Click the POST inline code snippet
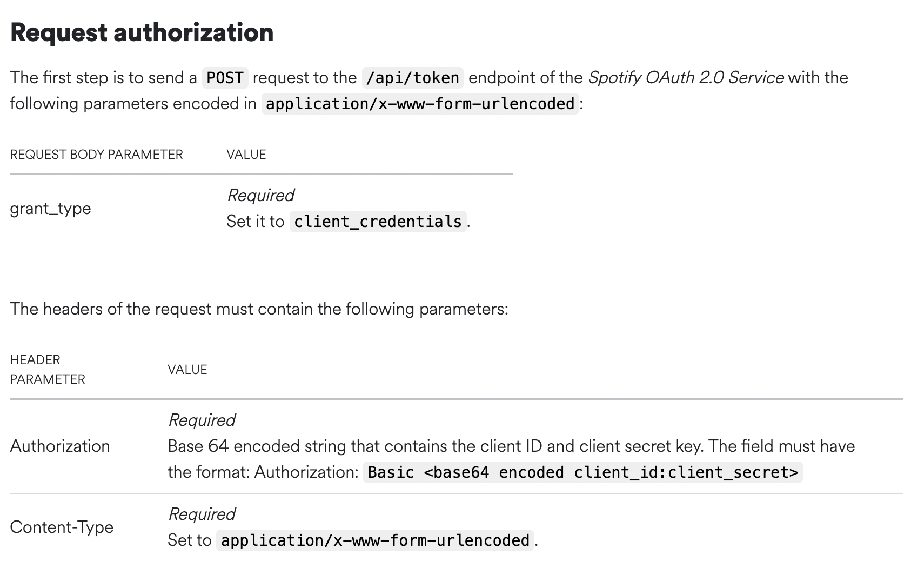The image size is (911, 588). (225, 78)
